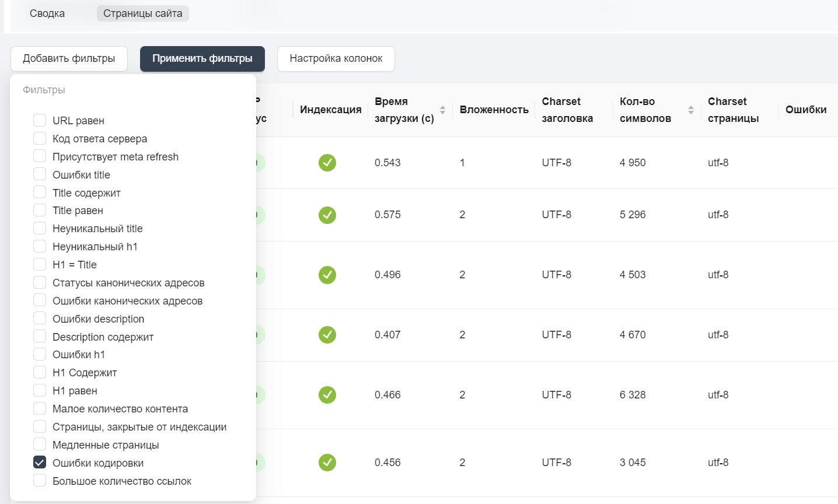Enable Код ответа сервера filter
Image resolution: width=838 pixels, height=504 pixels.
click(x=40, y=138)
